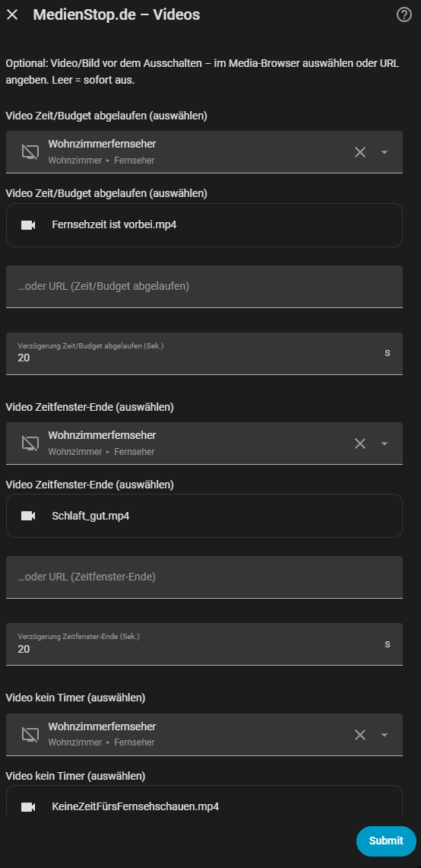Clear Wohnzimmerfernseher under Zeitfenster-Ende
This screenshot has width=421, height=868.
pos(360,444)
